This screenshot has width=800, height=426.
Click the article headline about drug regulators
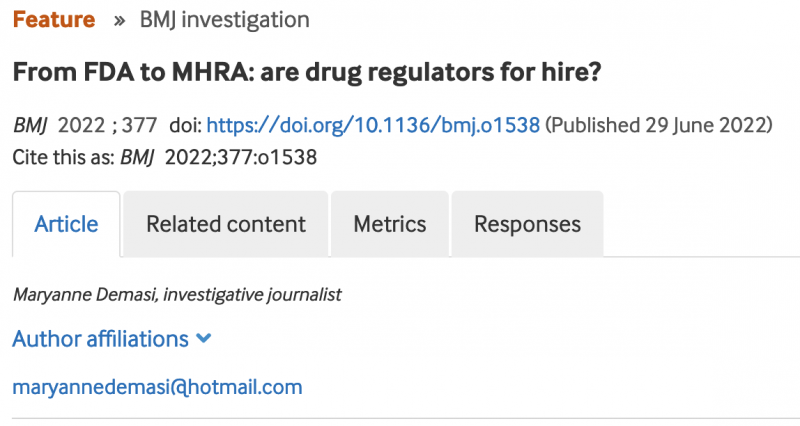pos(304,74)
